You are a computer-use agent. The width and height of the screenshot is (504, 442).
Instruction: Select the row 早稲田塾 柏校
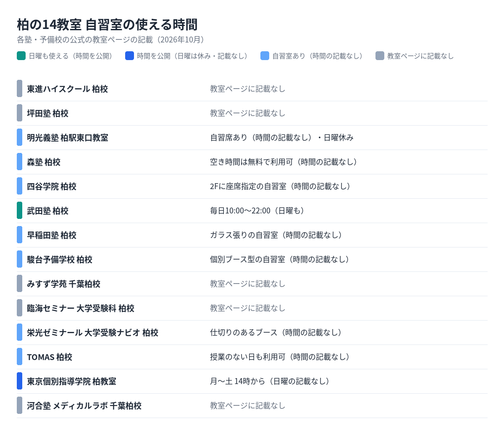[252, 235]
